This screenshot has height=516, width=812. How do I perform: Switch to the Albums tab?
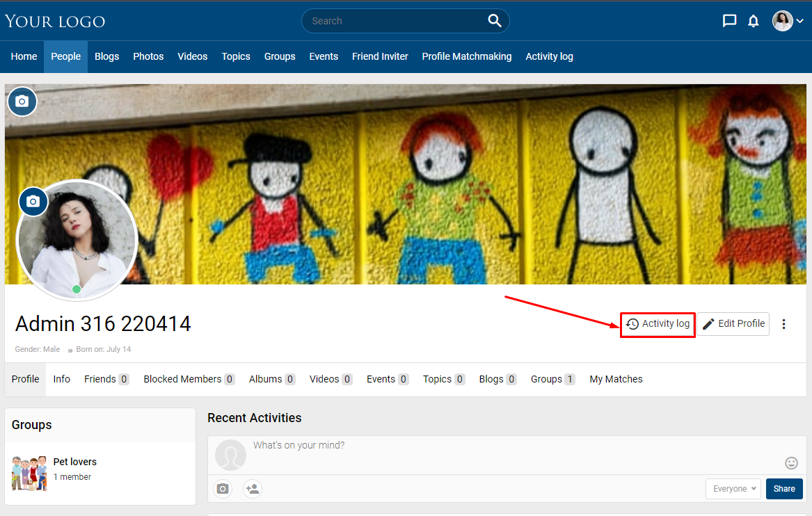point(272,380)
